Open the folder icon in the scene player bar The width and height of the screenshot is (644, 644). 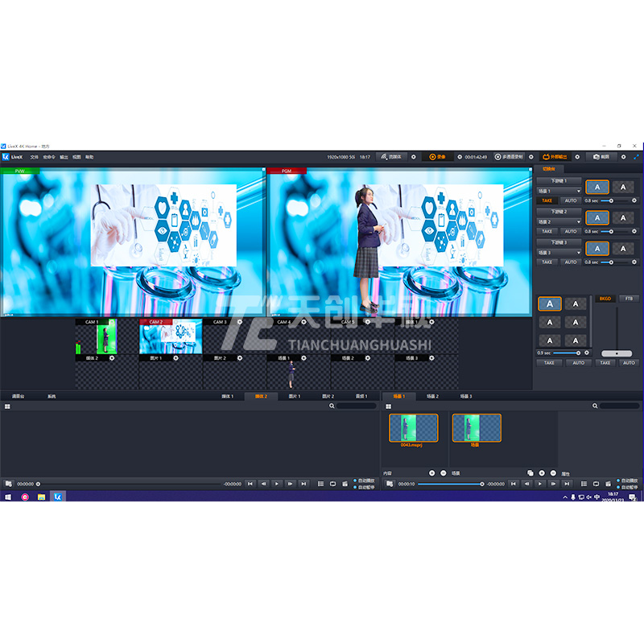pos(390,484)
